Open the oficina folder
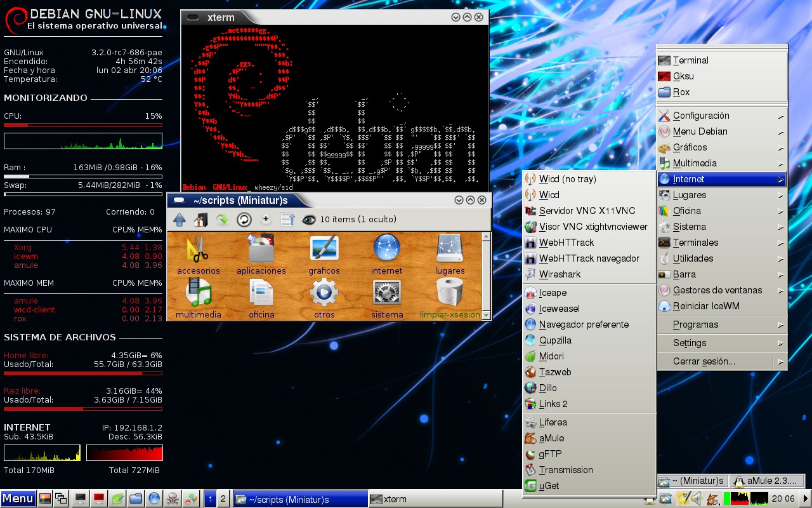Screen dimensions: 812x508 click(x=261, y=298)
